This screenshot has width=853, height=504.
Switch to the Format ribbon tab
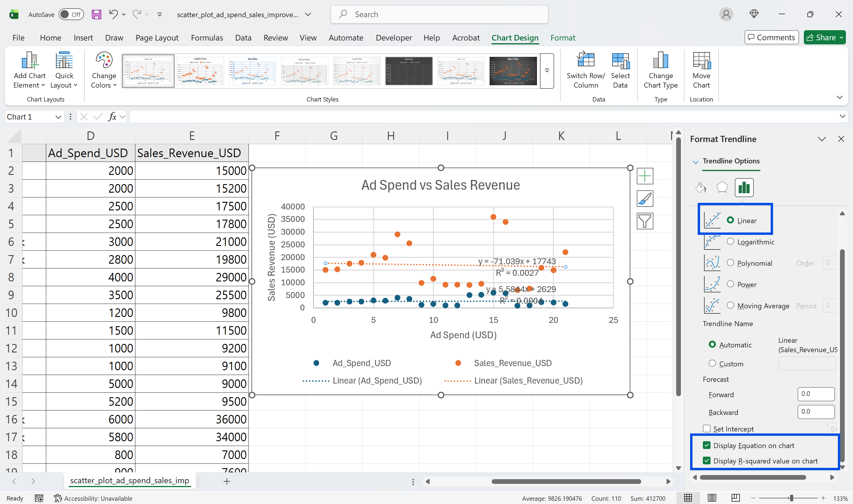[562, 38]
